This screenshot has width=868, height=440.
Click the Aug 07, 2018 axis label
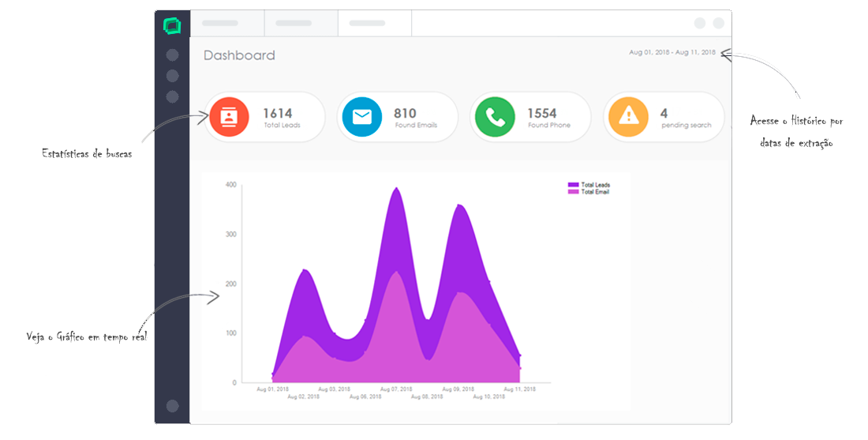(396, 389)
